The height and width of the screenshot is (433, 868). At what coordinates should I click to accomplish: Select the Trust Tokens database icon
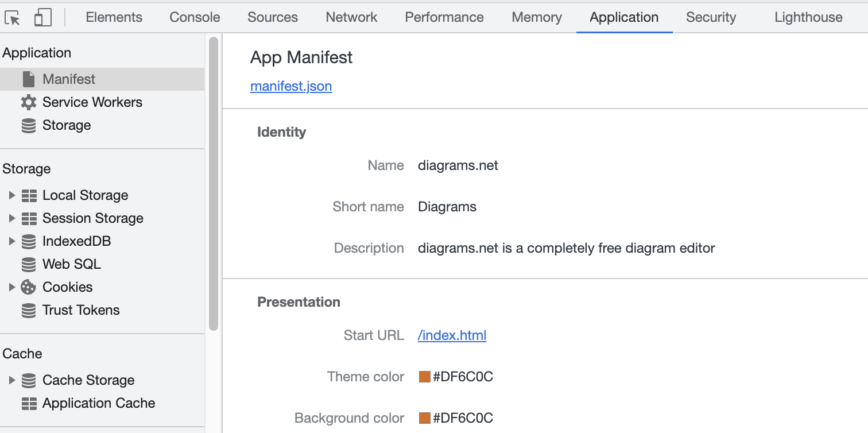(x=29, y=310)
